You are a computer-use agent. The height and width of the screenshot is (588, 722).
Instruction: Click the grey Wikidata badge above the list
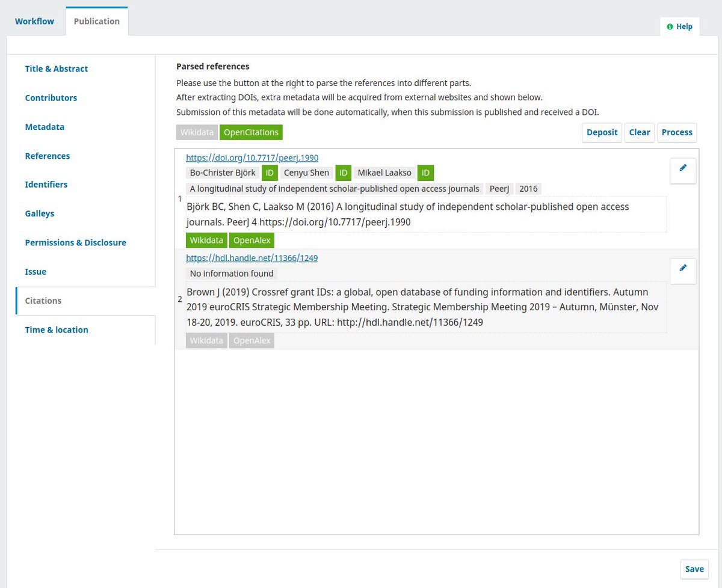coord(197,132)
